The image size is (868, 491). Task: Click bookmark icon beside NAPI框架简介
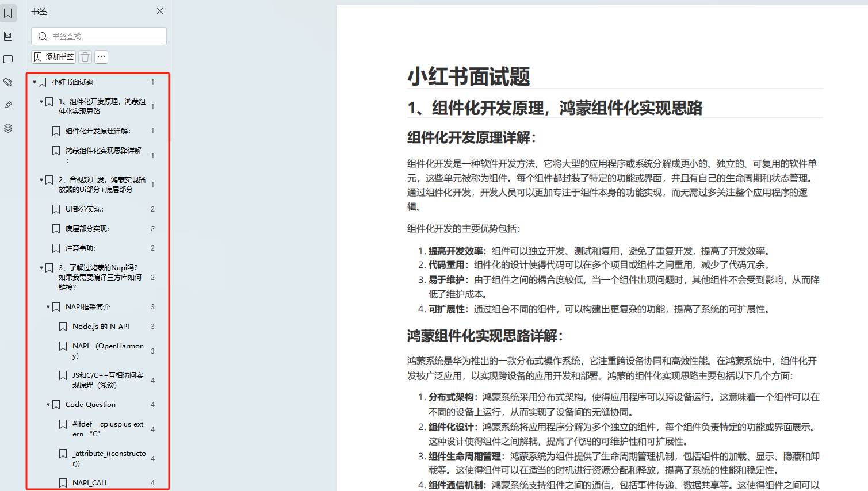56,307
